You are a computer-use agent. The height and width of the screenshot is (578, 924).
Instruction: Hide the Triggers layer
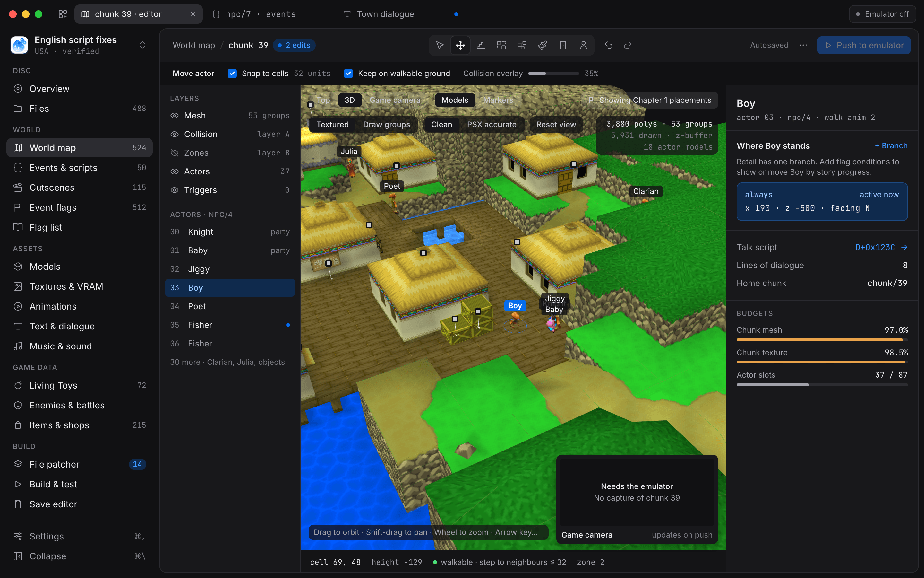[175, 190]
